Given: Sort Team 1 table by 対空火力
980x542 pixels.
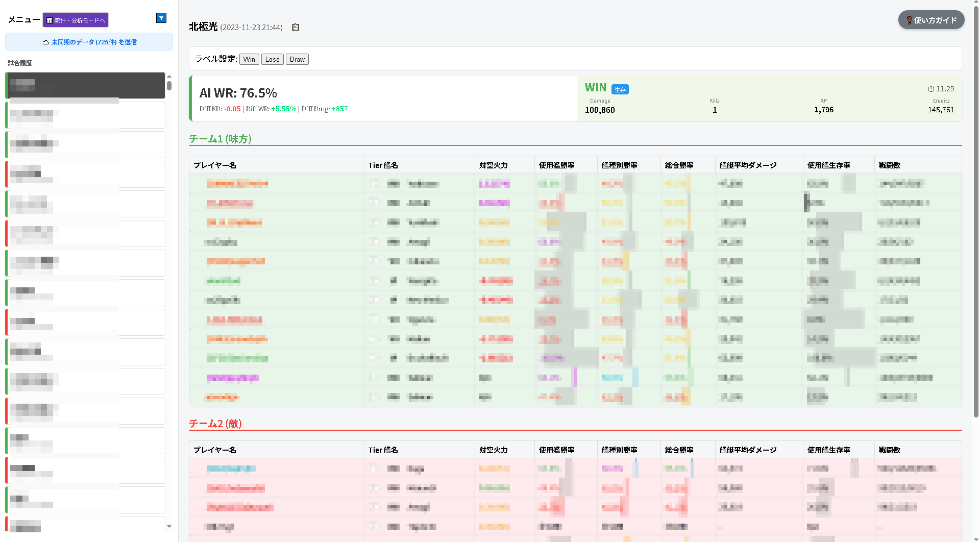Looking at the screenshot, I should (x=493, y=165).
